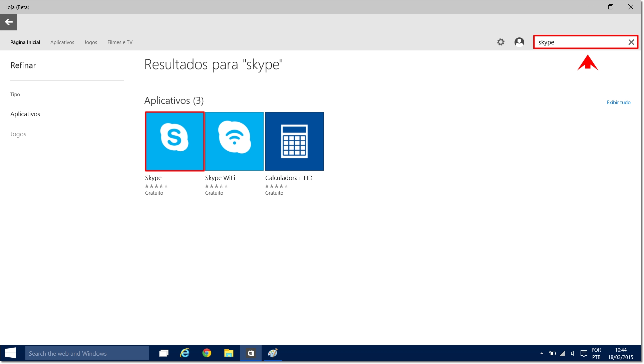Open the Skype app tile
644x364 pixels.
click(175, 141)
